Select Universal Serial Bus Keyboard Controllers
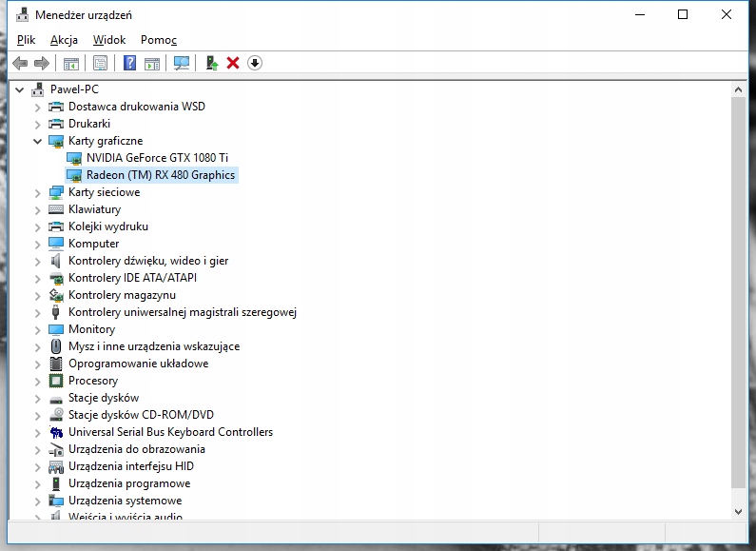The image size is (756, 551). click(170, 432)
